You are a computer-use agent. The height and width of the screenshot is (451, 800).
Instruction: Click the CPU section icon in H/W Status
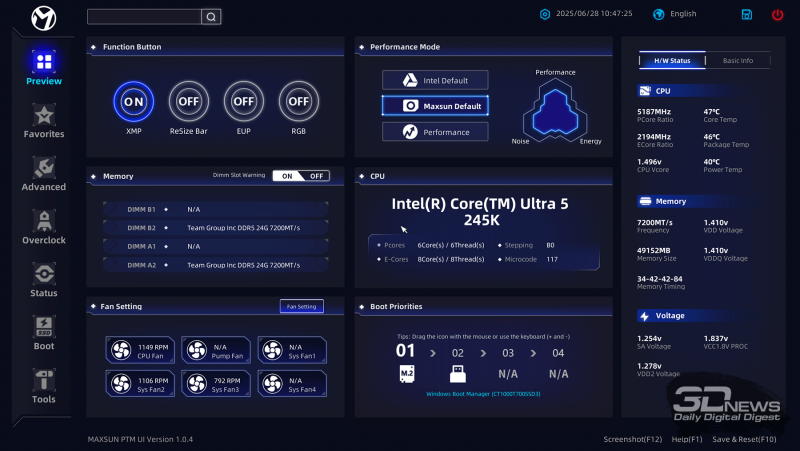coord(645,91)
